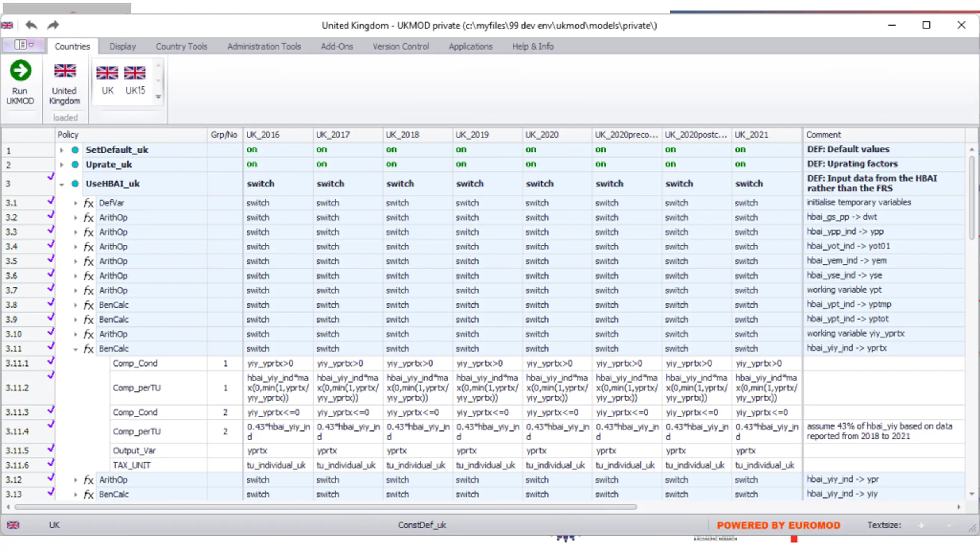This screenshot has height=551, width=980.
Task: Collapse the UseHBAI_uk policy node
Action: pos(62,184)
